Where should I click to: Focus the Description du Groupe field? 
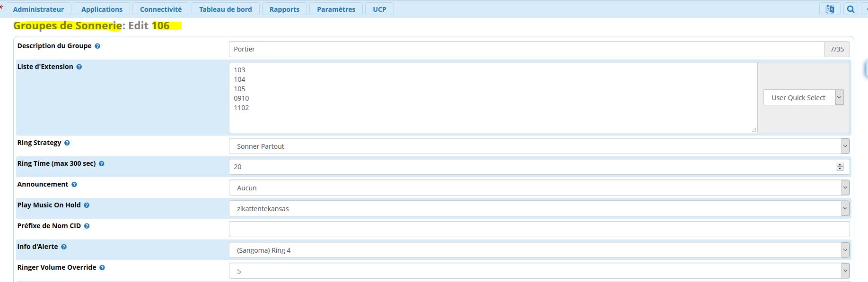point(526,49)
